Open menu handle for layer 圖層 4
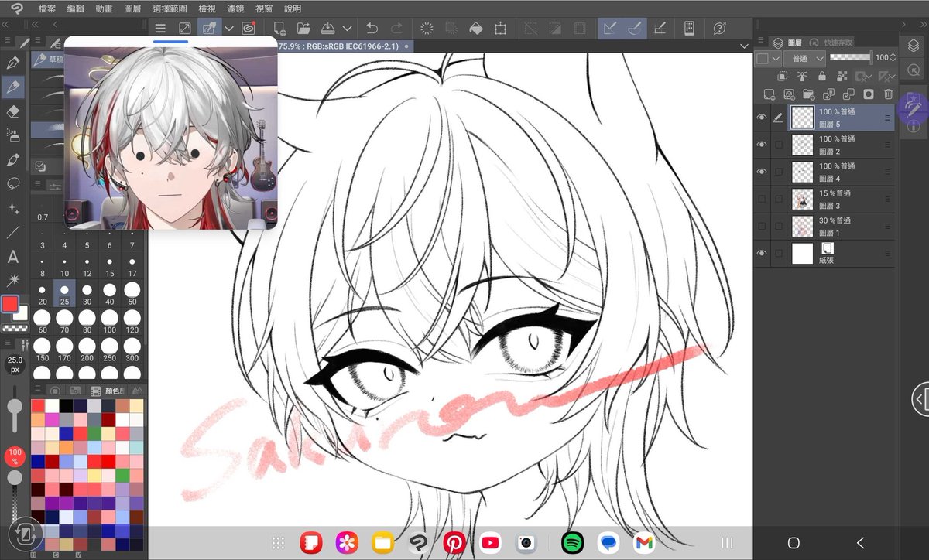 click(887, 172)
